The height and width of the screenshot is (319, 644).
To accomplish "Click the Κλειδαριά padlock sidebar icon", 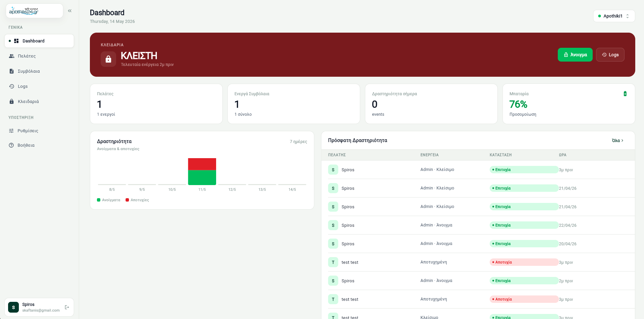I will (11, 102).
